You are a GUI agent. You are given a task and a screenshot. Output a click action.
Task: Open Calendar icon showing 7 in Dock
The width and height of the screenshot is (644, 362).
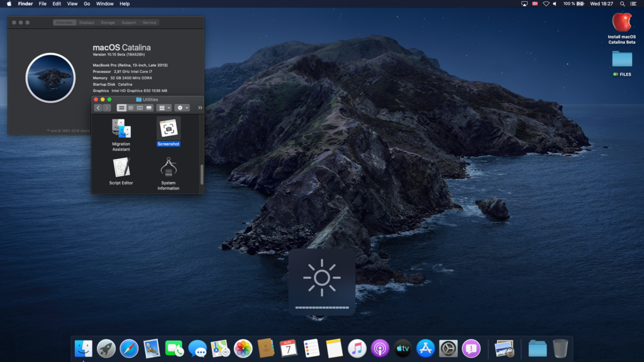click(288, 349)
